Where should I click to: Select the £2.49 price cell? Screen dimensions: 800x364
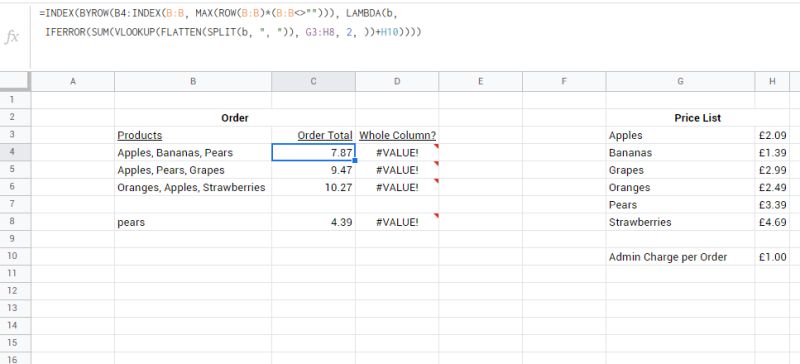click(772, 187)
